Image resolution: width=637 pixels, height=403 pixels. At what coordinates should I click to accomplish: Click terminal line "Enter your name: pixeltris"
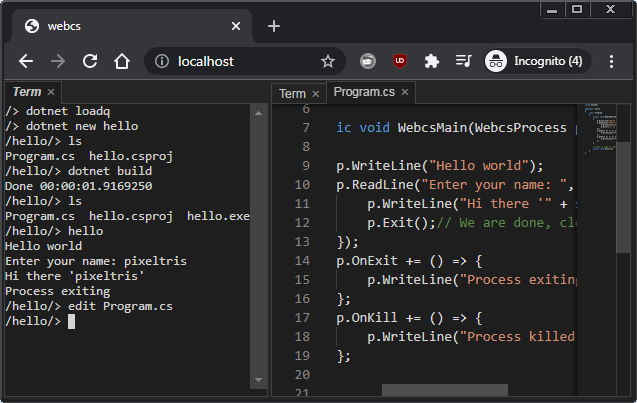(x=96, y=261)
